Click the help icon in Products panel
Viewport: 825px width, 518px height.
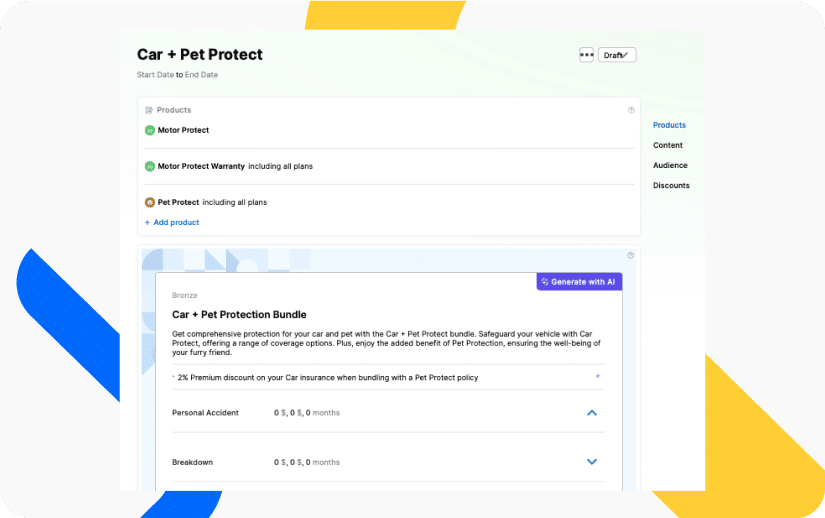pyautogui.click(x=631, y=110)
